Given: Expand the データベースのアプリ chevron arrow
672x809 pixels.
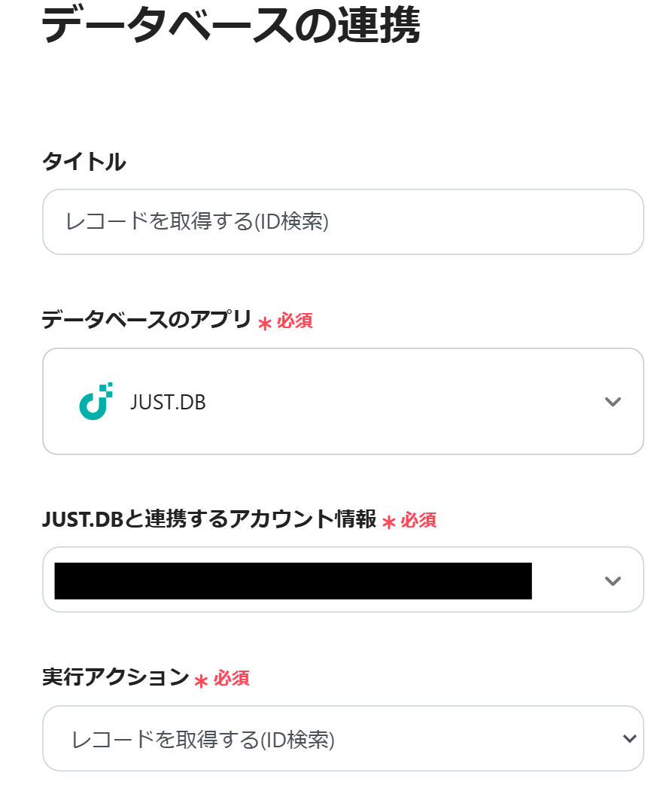Looking at the screenshot, I should click(x=613, y=401).
